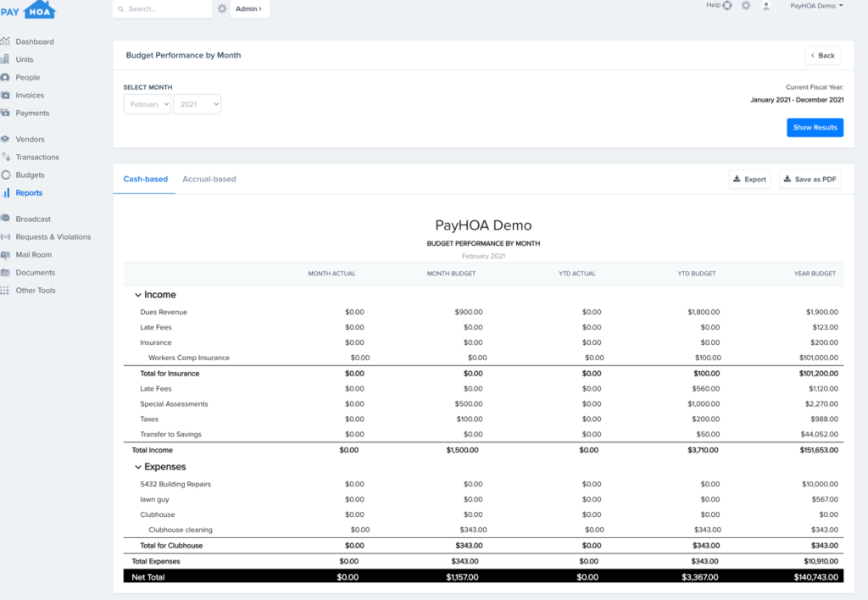Screen dimensions: 868x600
Task: Click the Back button
Action: (821, 54)
